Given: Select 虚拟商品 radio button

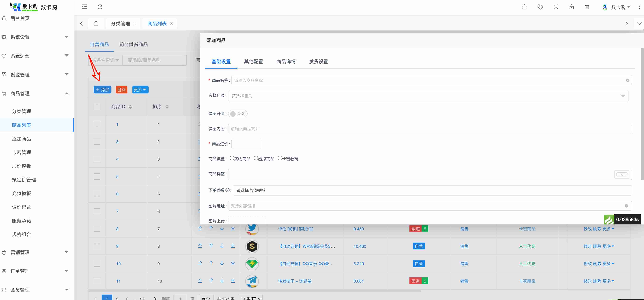Looking at the screenshot, I should (256, 158).
